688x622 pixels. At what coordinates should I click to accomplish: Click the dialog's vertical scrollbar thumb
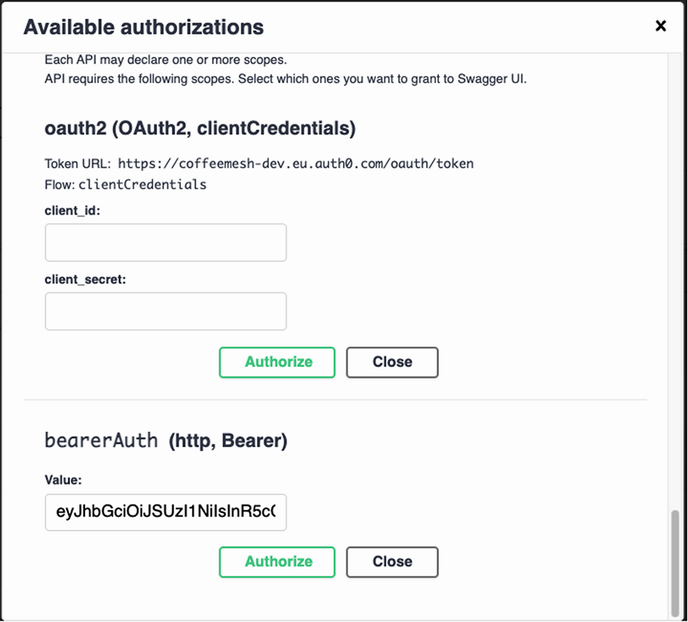(x=675, y=560)
